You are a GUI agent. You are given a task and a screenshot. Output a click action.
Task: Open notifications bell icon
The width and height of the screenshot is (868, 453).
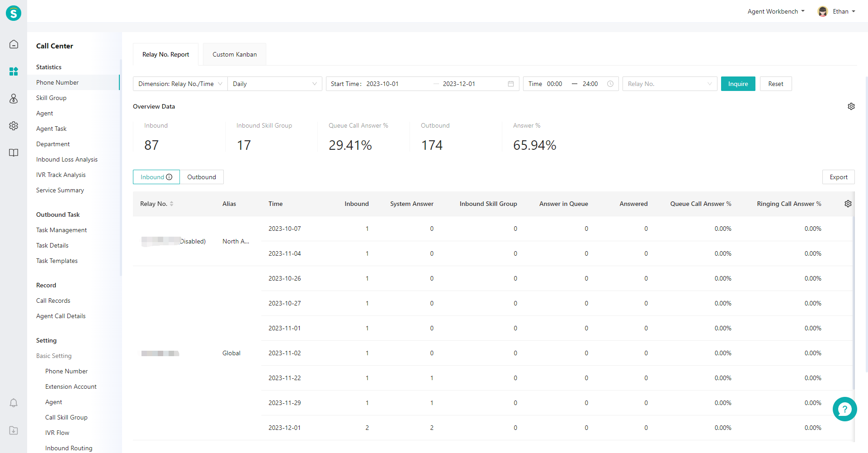point(14,403)
